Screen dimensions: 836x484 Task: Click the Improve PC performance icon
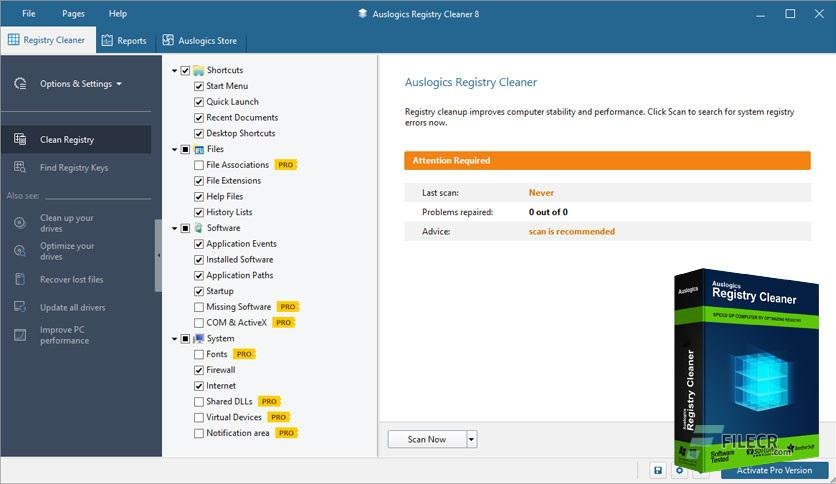coord(20,335)
